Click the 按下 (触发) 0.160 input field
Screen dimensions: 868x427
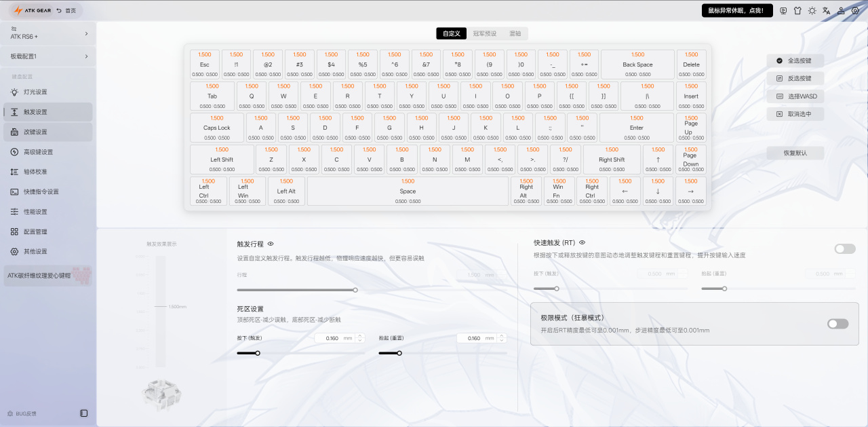[x=340, y=338]
